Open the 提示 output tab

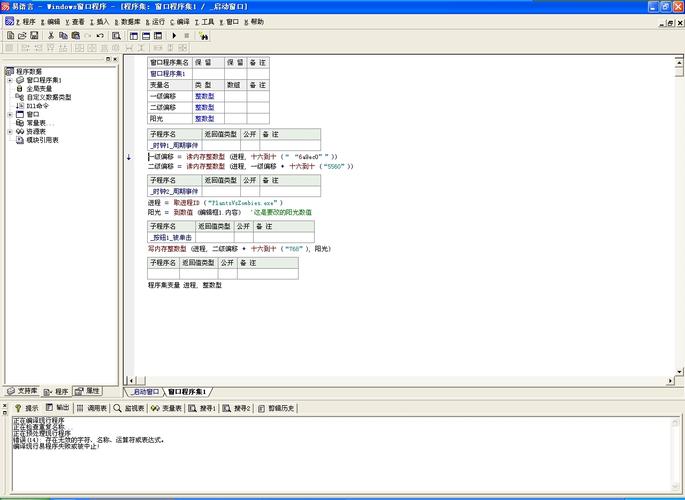pos(26,408)
